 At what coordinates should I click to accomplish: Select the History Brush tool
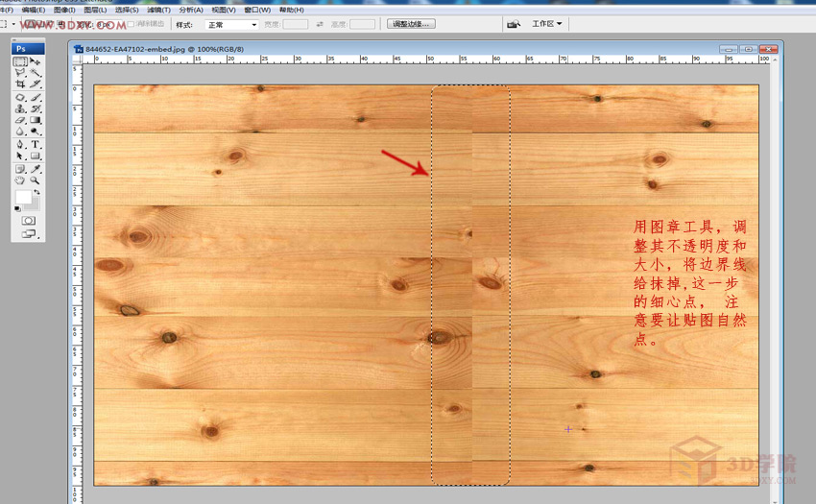[36, 108]
